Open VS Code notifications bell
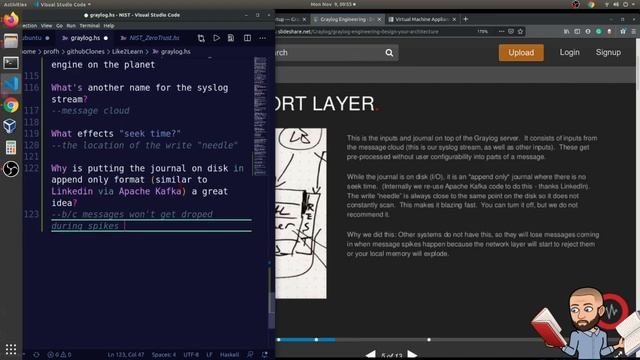This screenshot has height=360, width=640. pos(264,355)
